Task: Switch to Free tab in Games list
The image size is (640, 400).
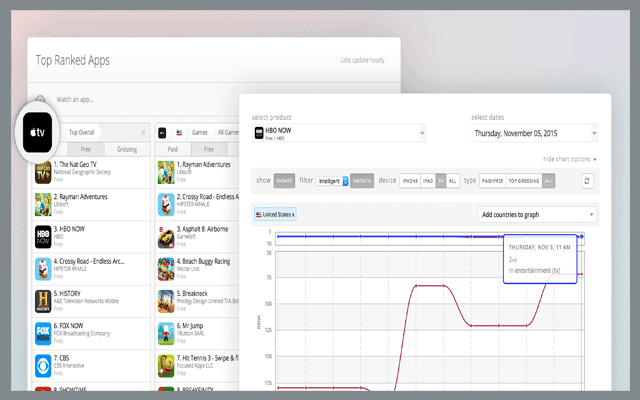Action: click(209, 149)
